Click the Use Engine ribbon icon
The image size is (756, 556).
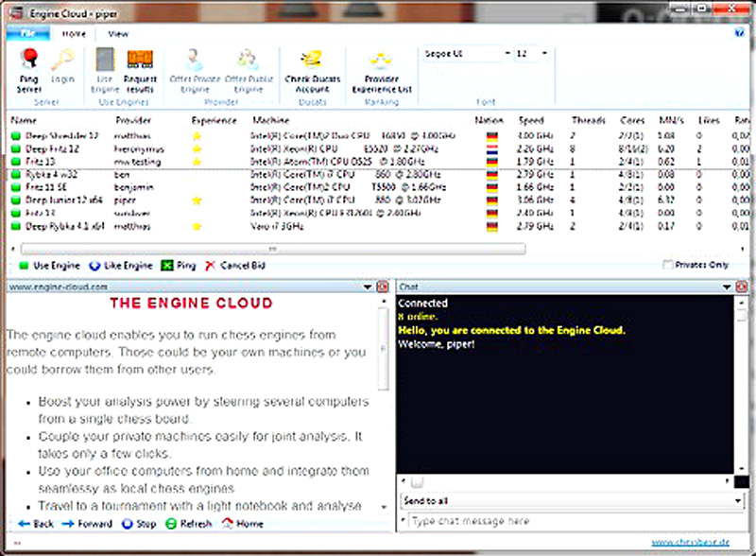pos(105,59)
